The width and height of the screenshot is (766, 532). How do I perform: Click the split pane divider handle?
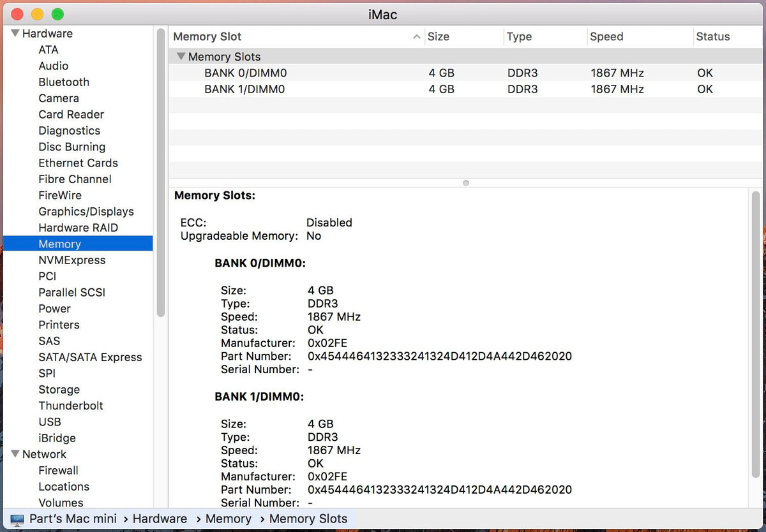click(x=466, y=183)
